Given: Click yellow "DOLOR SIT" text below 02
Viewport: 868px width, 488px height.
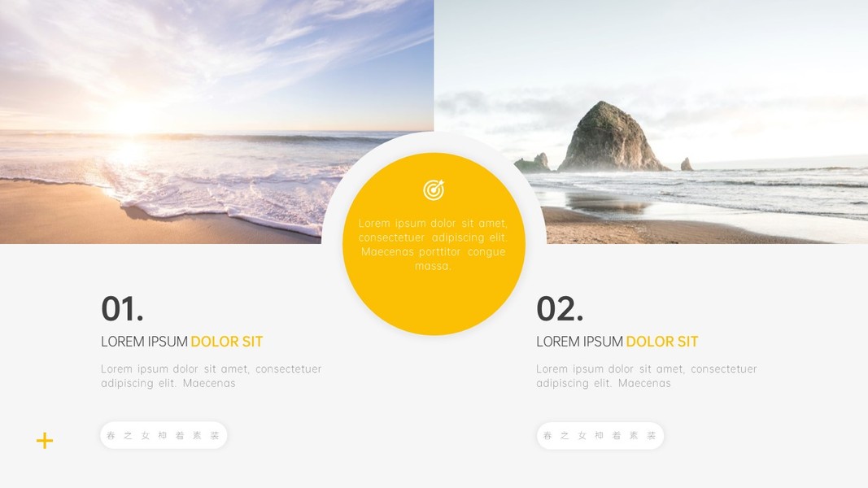Looking at the screenshot, I should [x=662, y=342].
